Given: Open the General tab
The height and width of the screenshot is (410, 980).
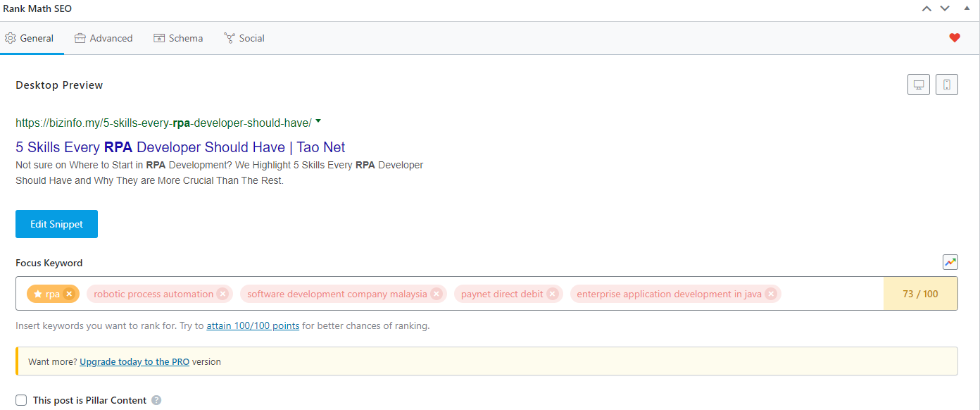Looking at the screenshot, I should coord(30,38).
